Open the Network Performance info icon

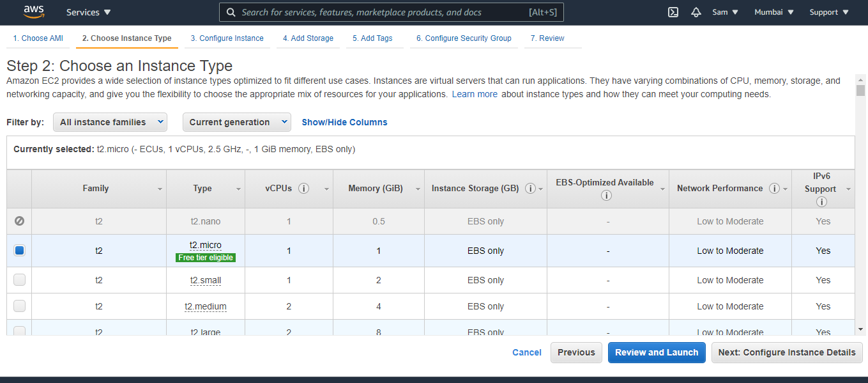pos(775,188)
